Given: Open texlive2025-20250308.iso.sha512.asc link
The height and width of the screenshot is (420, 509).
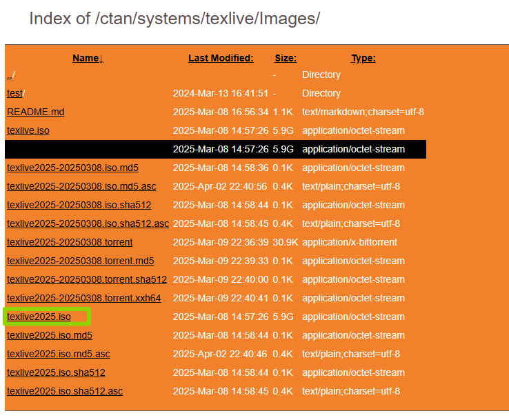Looking at the screenshot, I should (88, 223).
